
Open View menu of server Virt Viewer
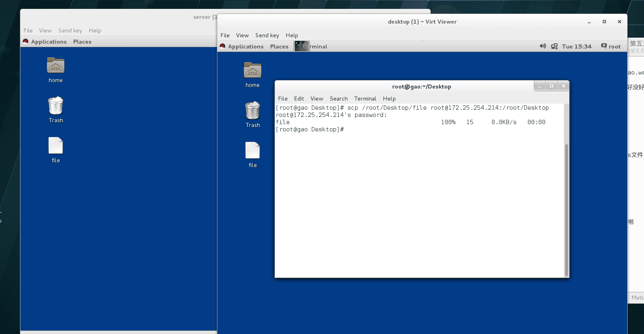tap(45, 30)
